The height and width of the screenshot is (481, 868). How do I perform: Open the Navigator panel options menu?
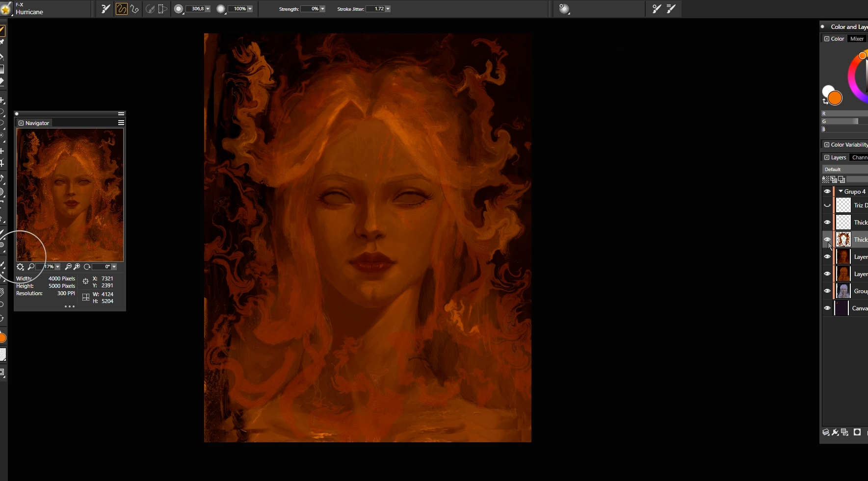(x=121, y=123)
